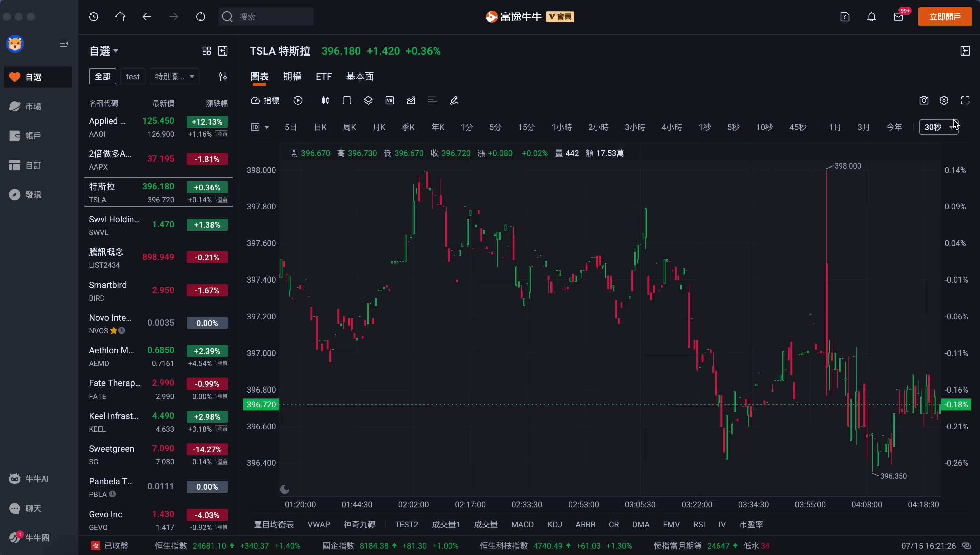The image size is (980, 555).
Task: Select the 全部 watchlist filter
Action: coord(103,77)
